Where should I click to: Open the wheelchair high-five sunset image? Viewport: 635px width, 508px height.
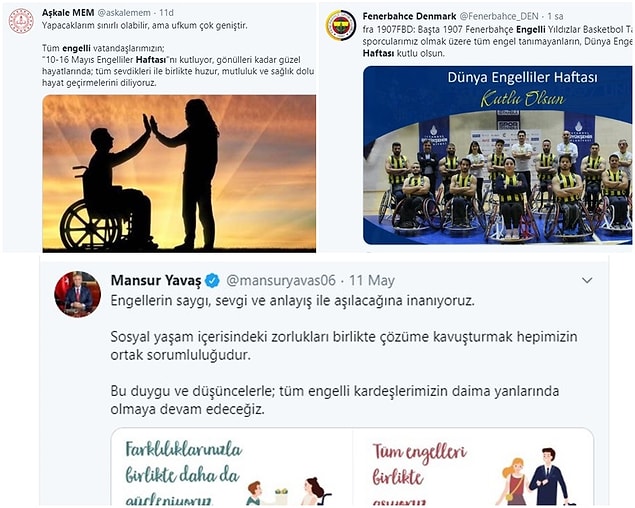click(x=179, y=173)
